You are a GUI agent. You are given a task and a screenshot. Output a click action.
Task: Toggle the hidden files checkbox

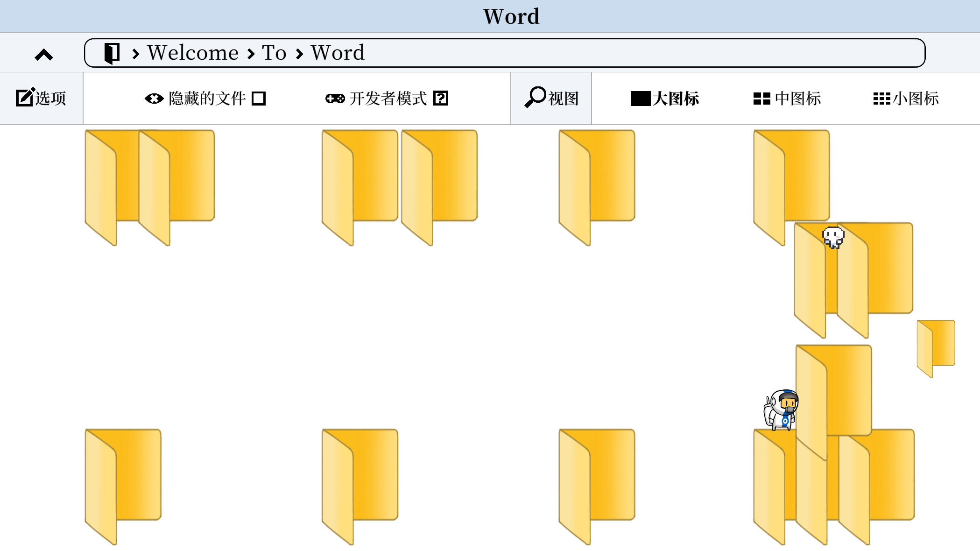259,99
